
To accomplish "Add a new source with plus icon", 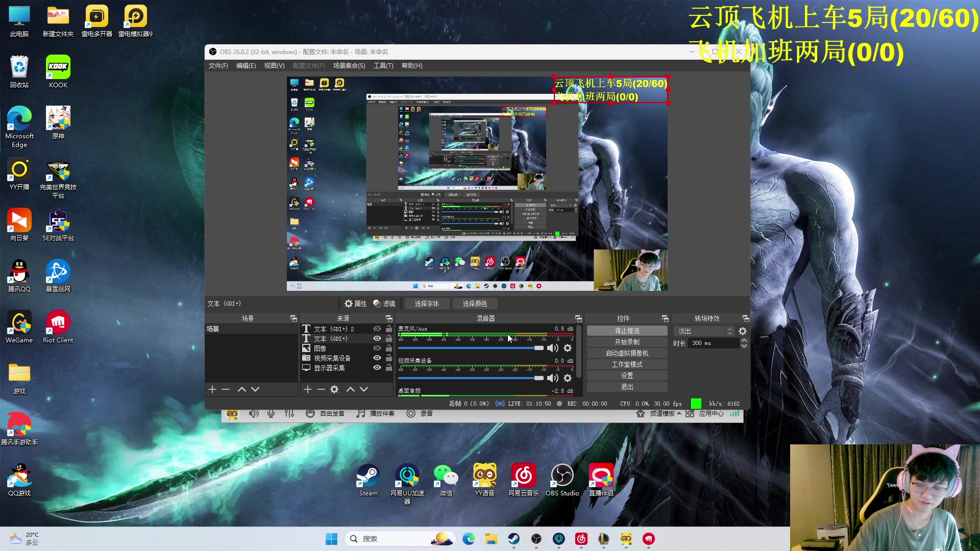I will (x=307, y=389).
